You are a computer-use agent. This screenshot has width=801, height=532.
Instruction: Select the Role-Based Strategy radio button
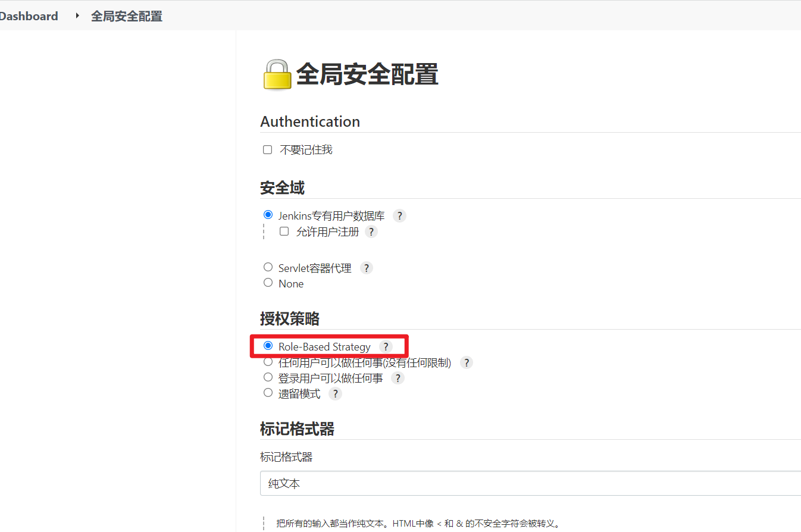tap(268, 346)
